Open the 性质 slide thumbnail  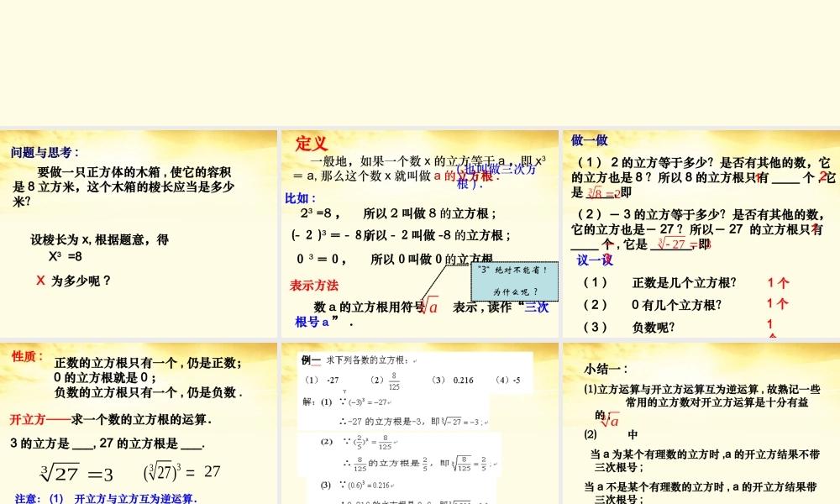tap(139, 423)
